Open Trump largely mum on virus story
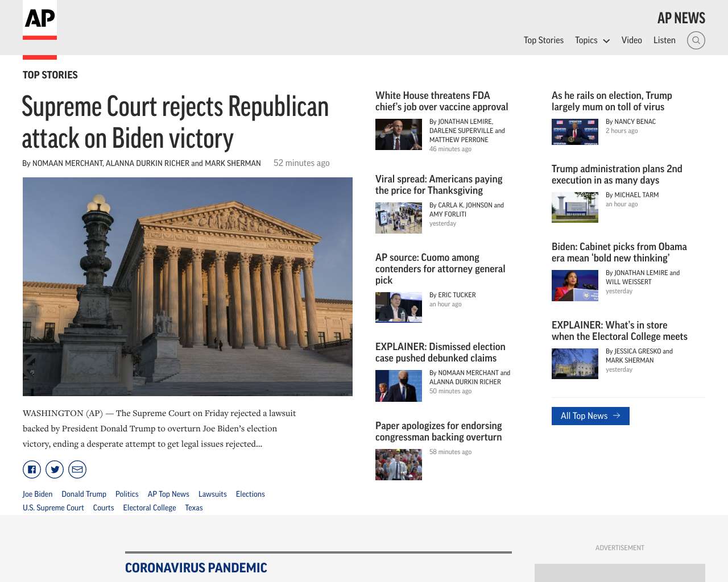This screenshot has height=582, width=728. point(612,101)
